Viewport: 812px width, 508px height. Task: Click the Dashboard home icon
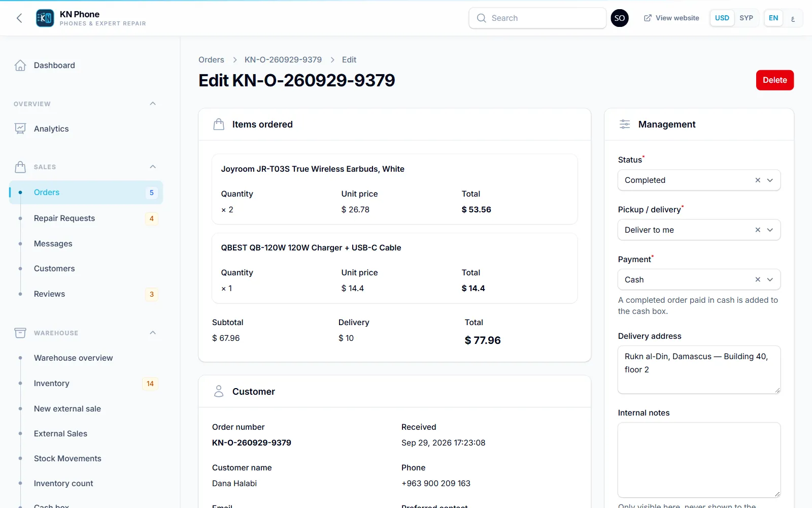coord(20,66)
